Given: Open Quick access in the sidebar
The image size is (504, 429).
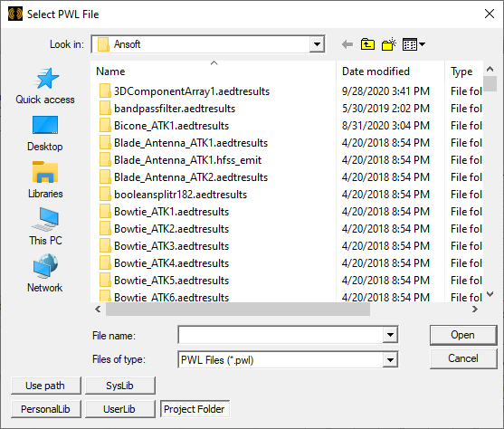Looking at the screenshot, I should (45, 86).
